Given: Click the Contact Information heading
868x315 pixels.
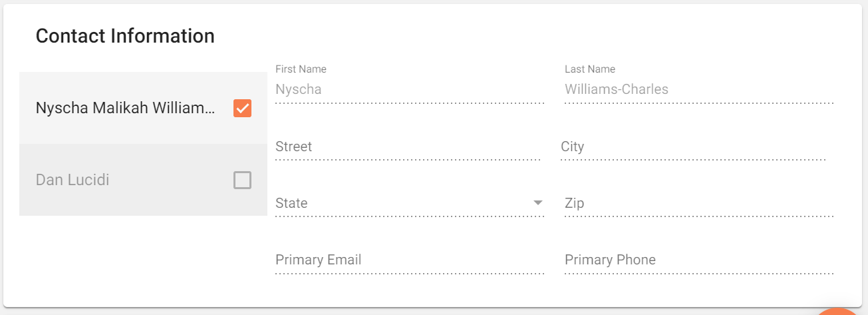Looking at the screenshot, I should pyautogui.click(x=125, y=36).
